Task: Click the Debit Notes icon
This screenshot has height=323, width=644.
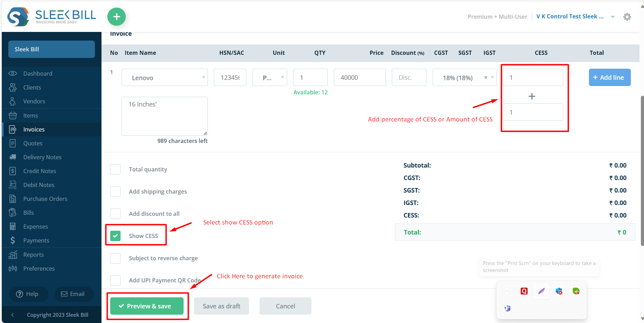Action: (x=13, y=185)
